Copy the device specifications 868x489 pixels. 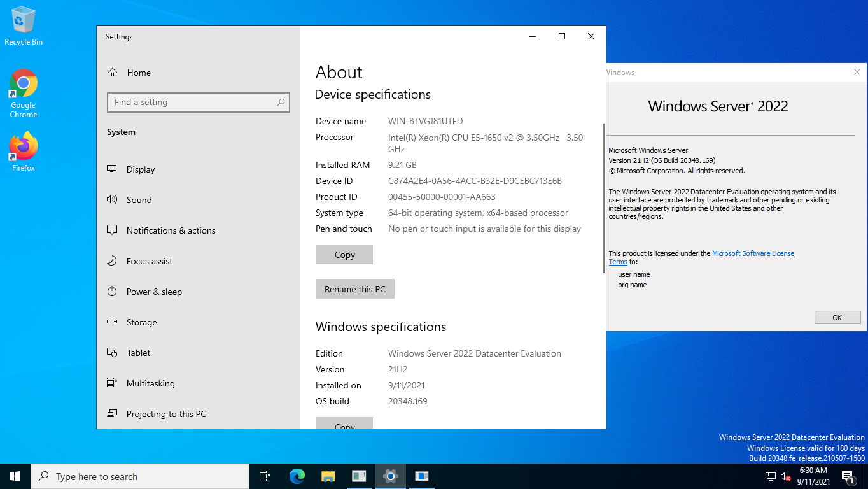point(344,255)
